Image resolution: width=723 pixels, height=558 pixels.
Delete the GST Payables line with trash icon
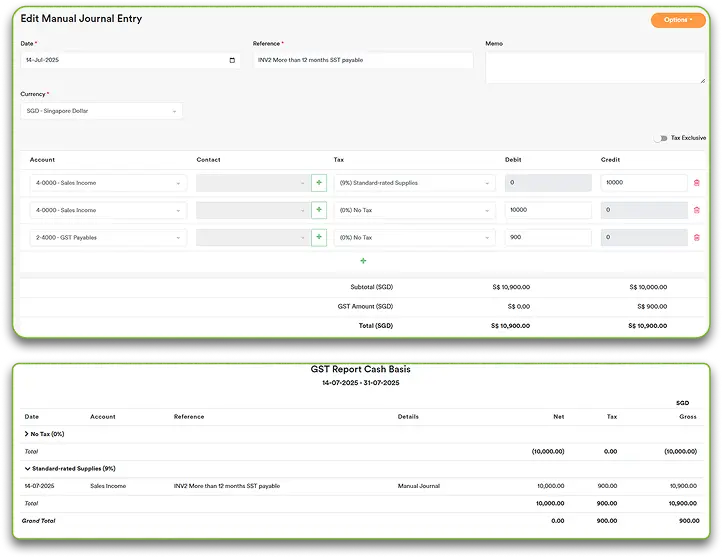point(696,237)
